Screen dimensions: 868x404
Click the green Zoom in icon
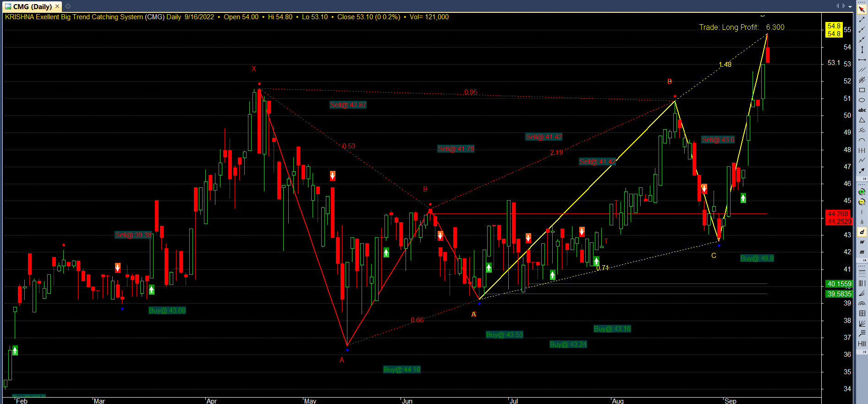tap(862, 192)
